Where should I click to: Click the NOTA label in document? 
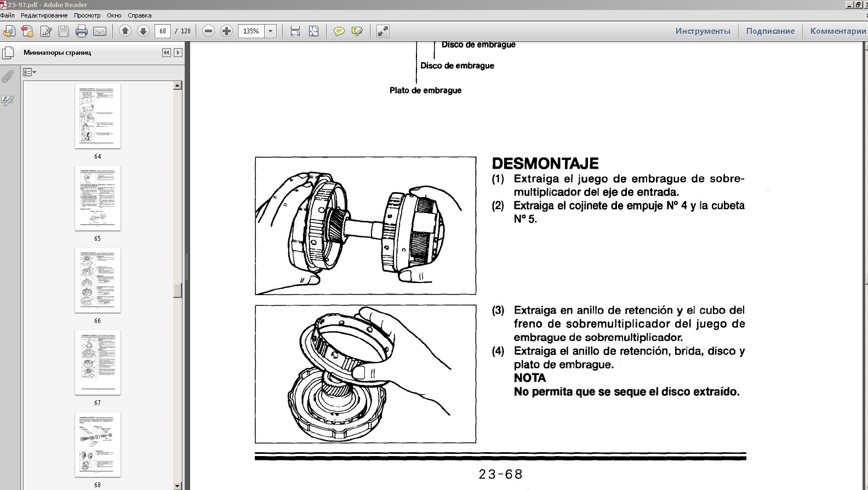(x=529, y=378)
